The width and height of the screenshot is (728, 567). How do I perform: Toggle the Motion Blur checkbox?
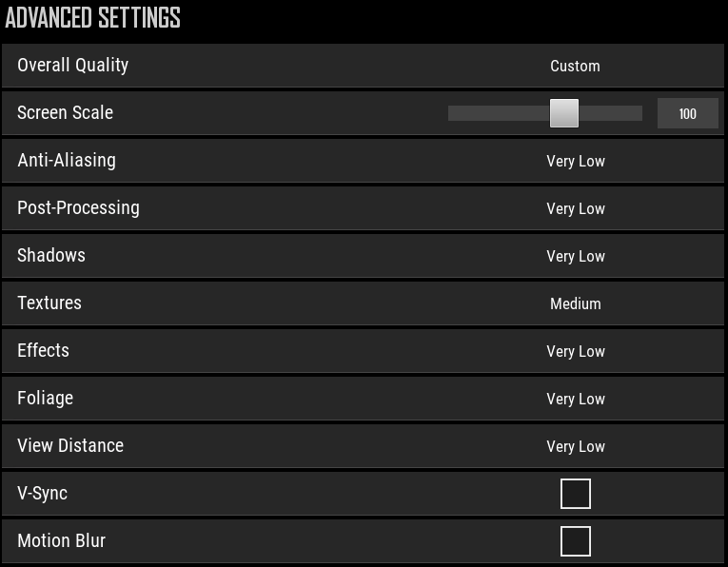pyautogui.click(x=576, y=541)
